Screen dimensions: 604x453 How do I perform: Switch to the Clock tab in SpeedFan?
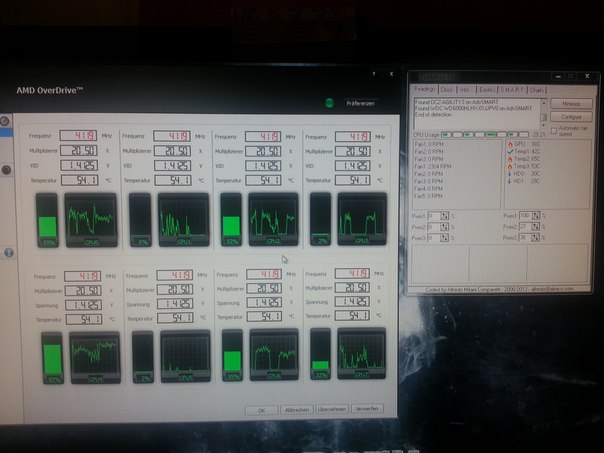447,89
